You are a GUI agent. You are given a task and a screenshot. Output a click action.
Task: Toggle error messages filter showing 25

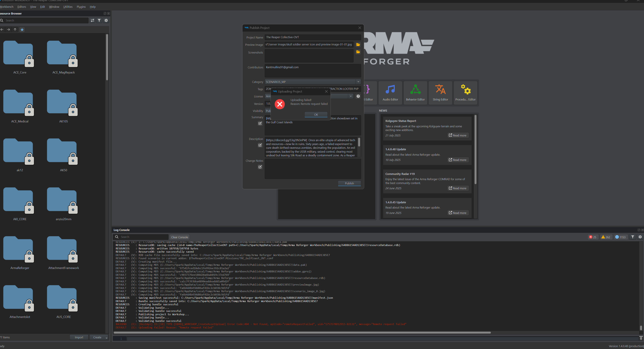593,237
